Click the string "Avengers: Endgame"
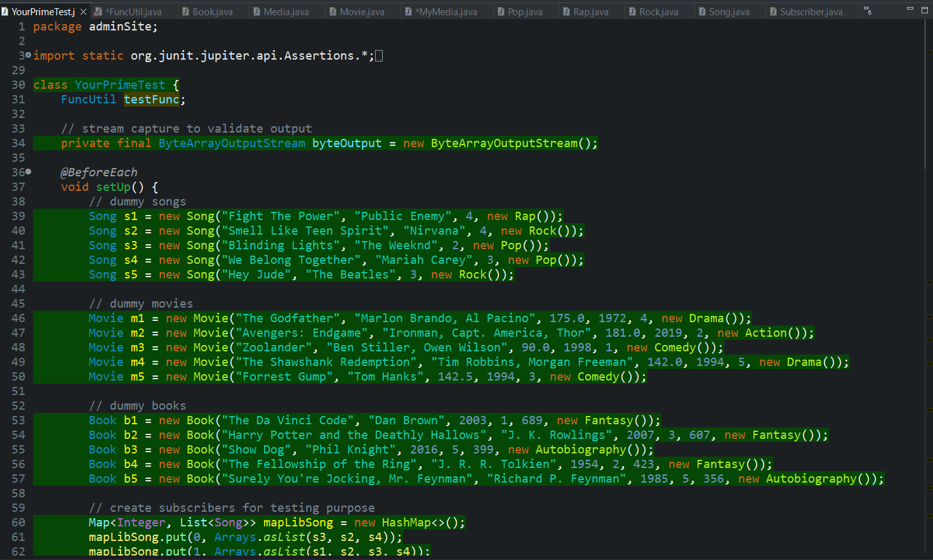The height and width of the screenshot is (560, 933). coord(302,333)
